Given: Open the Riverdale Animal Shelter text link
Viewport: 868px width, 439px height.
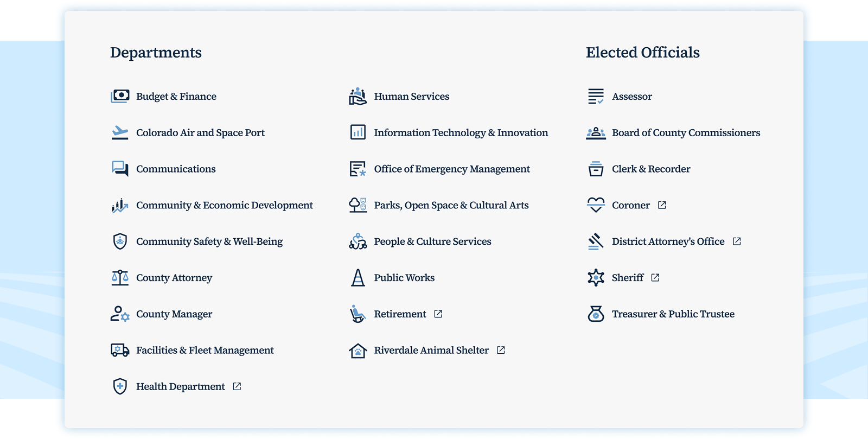Looking at the screenshot, I should click(431, 350).
